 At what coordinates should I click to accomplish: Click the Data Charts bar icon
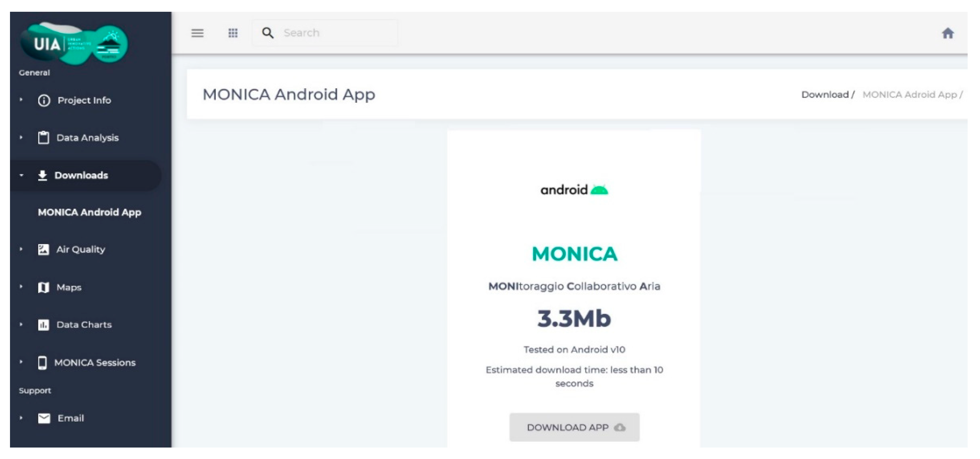[x=43, y=325]
